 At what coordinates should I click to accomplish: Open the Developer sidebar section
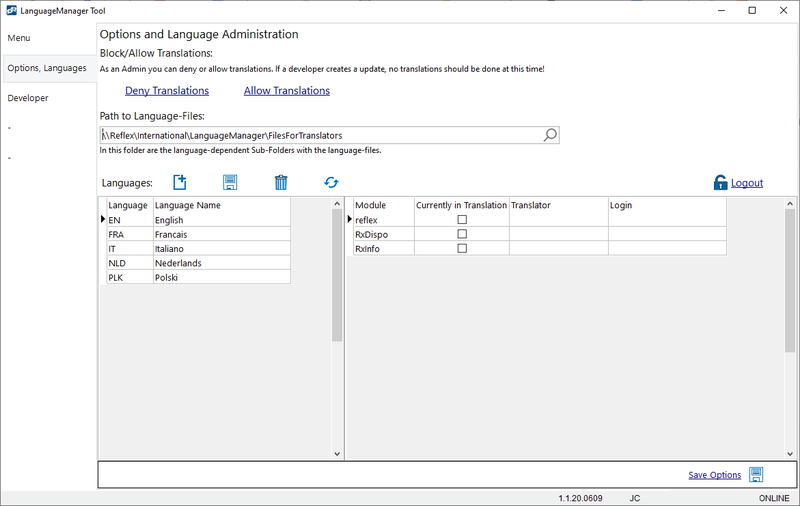pyautogui.click(x=28, y=98)
